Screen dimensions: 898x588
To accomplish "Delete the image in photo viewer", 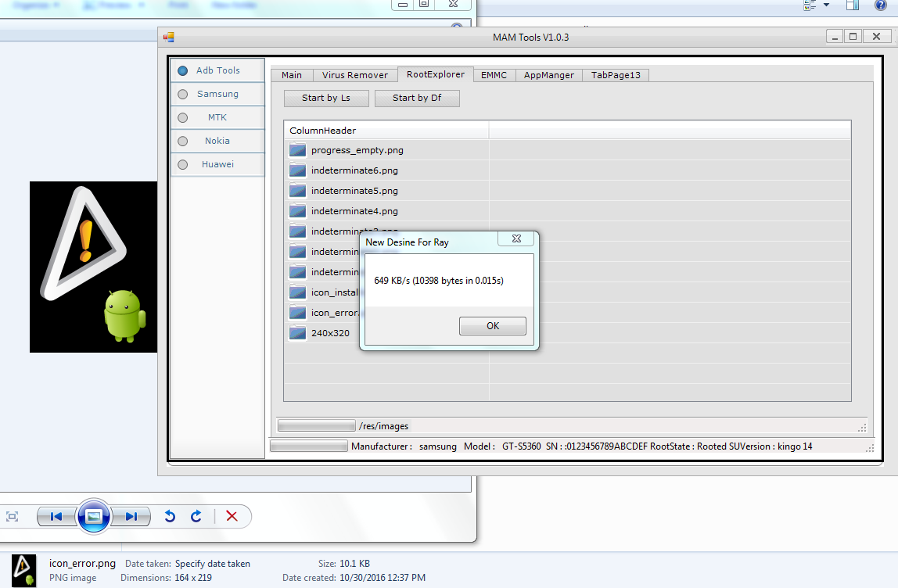I will [x=232, y=516].
